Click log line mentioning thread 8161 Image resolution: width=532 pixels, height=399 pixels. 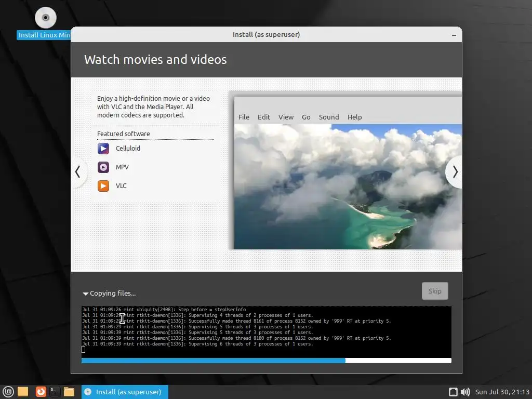click(x=236, y=321)
